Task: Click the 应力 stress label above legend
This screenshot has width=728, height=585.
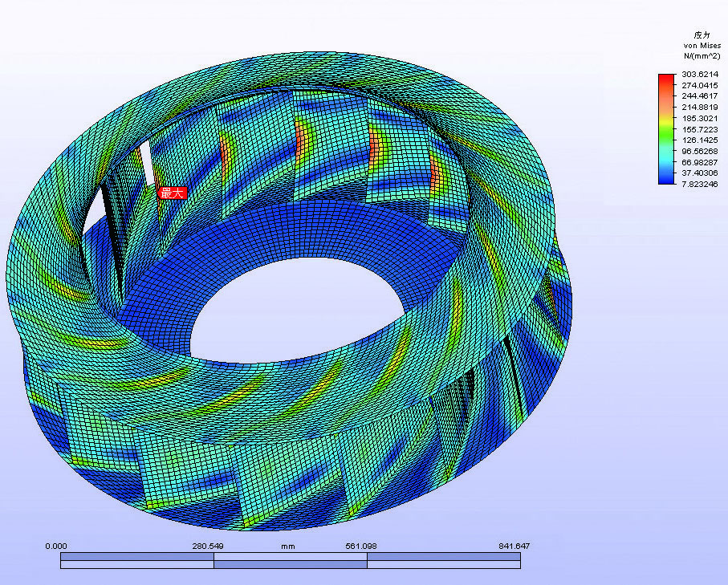Action: (702, 35)
